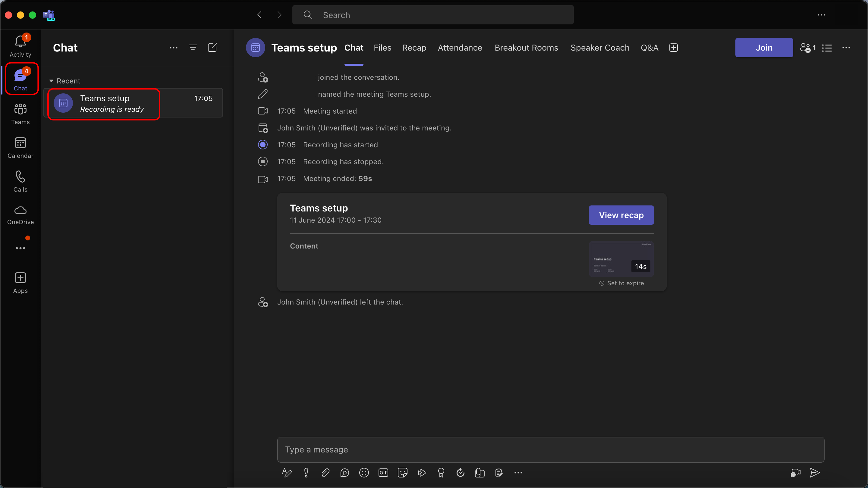868x488 pixels.
Task: Open meeting notes list icon in header
Action: click(827, 48)
